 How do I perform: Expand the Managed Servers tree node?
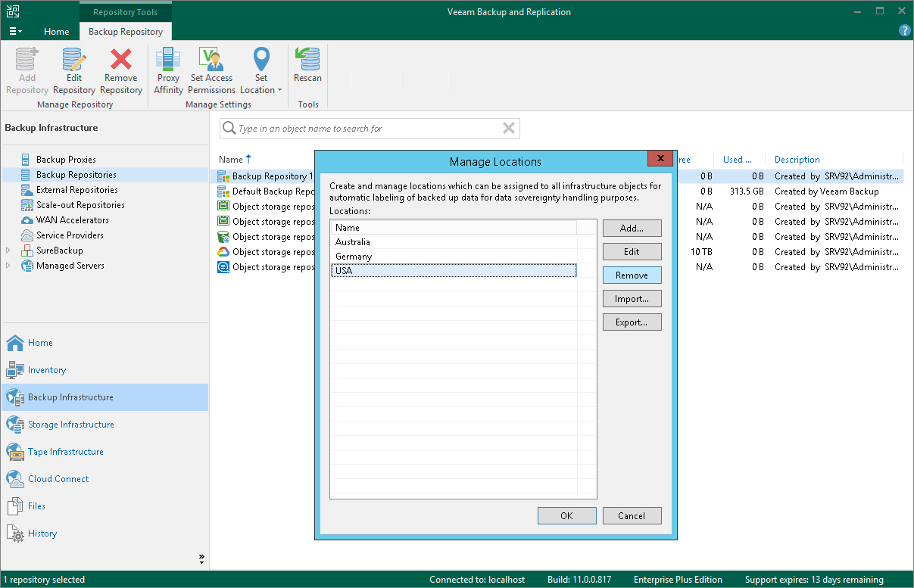(9, 266)
